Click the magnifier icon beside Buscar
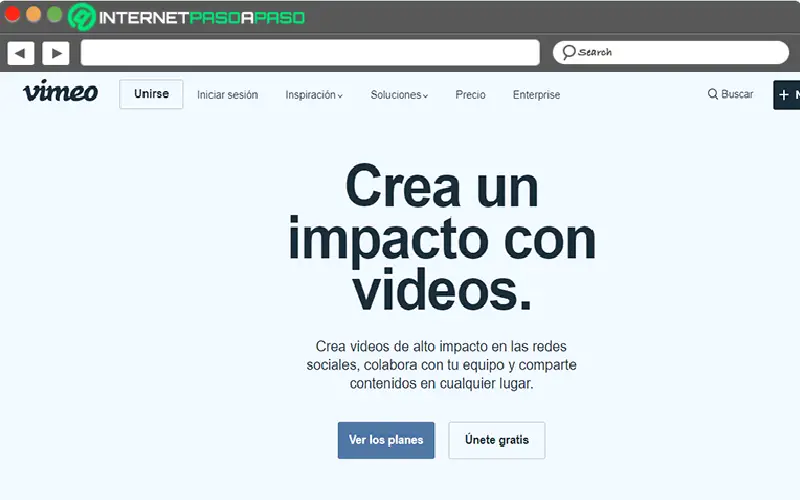 tap(712, 94)
